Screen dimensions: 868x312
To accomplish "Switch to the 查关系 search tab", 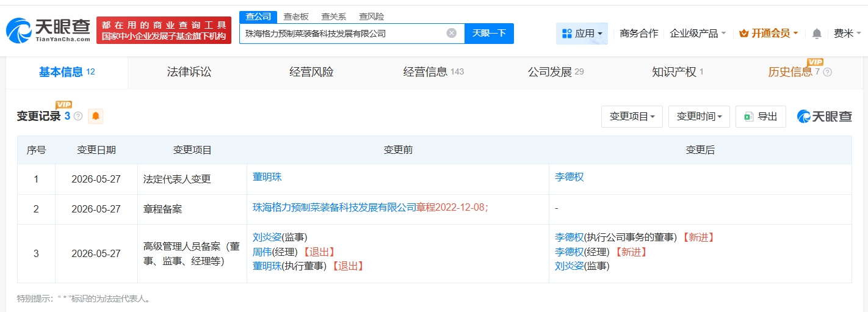I will coord(333,16).
